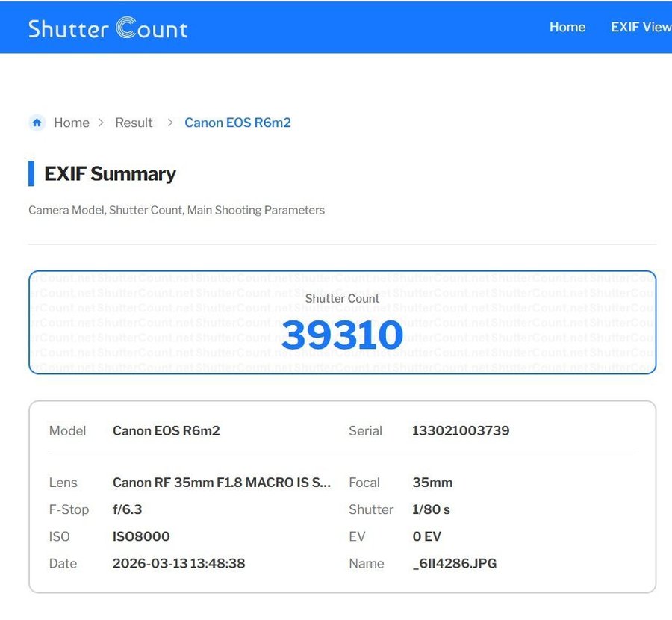672x620 pixels.
Task: Click the truncated Canon RF 35mm lens name
Action: (x=221, y=483)
